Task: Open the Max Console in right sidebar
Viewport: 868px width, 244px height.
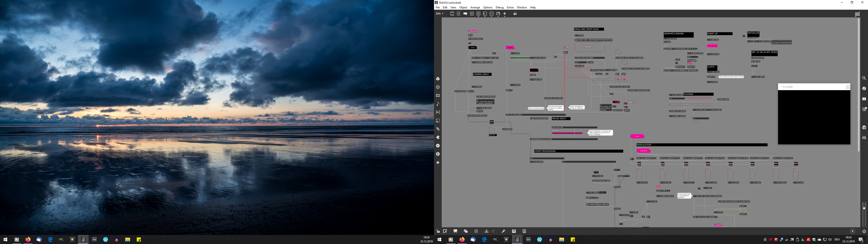Action: pyautogui.click(x=864, y=109)
